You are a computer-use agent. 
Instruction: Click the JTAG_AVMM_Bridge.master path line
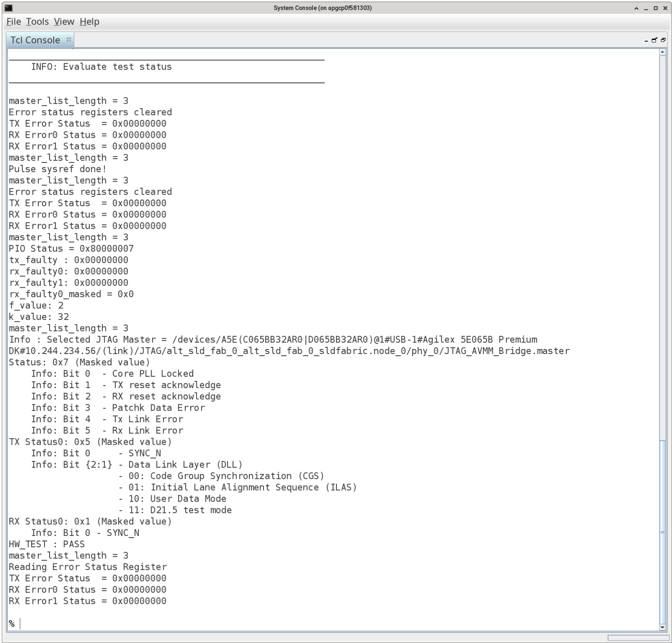tap(289, 351)
